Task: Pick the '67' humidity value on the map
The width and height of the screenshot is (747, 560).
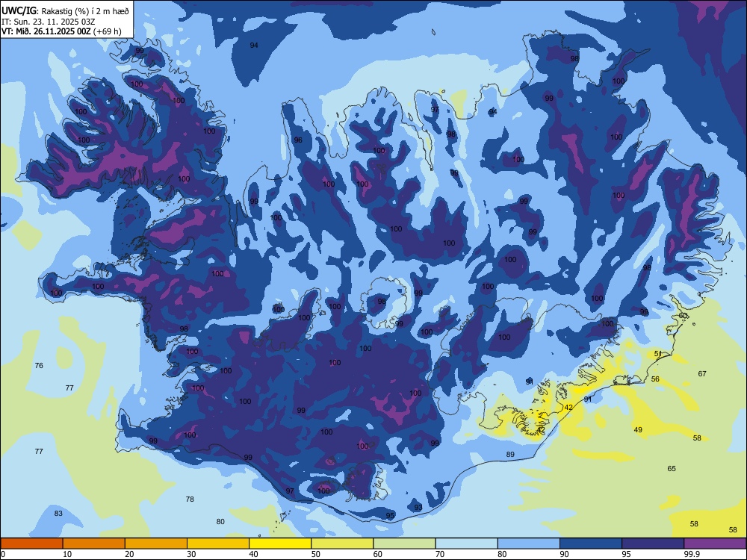Action: pyautogui.click(x=702, y=374)
